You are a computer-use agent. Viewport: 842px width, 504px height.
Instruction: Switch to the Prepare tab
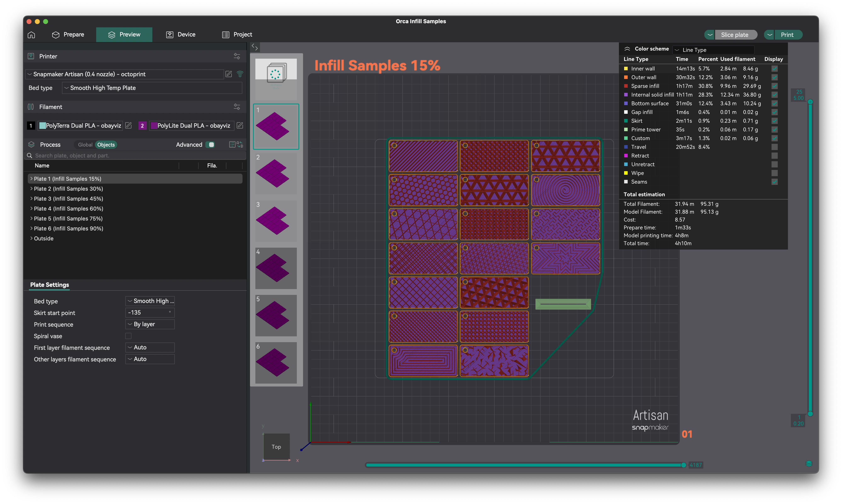pyautogui.click(x=68, y=35)
